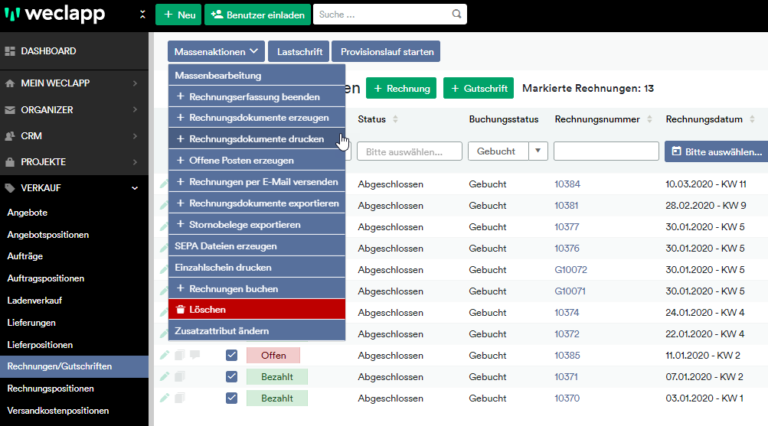Open Angebote in the sidebar
This screenshot has height=426, width=768.
[x=27, y=213]
